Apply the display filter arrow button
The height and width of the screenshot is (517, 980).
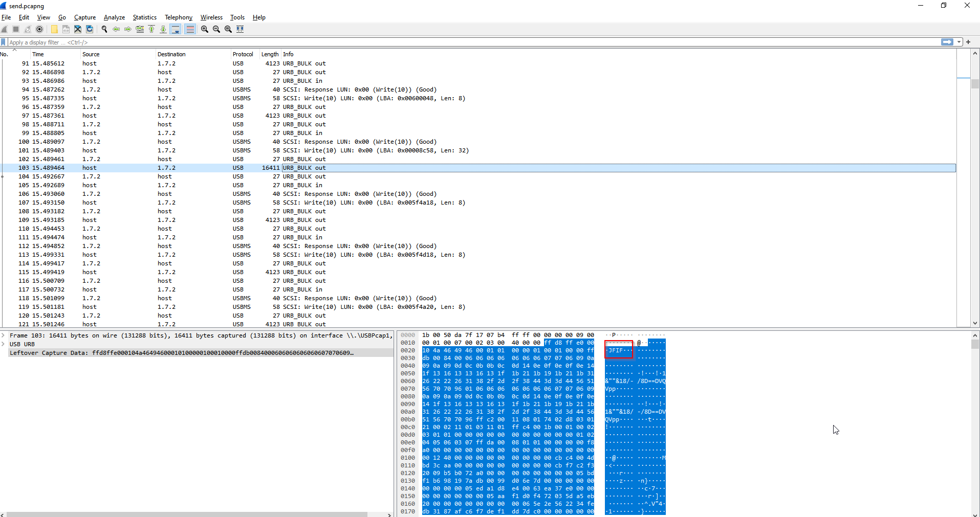947,42
